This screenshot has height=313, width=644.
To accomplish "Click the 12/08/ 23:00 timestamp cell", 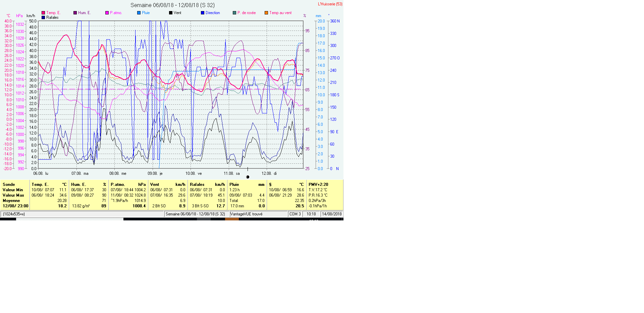I will [x=15, y=206].
